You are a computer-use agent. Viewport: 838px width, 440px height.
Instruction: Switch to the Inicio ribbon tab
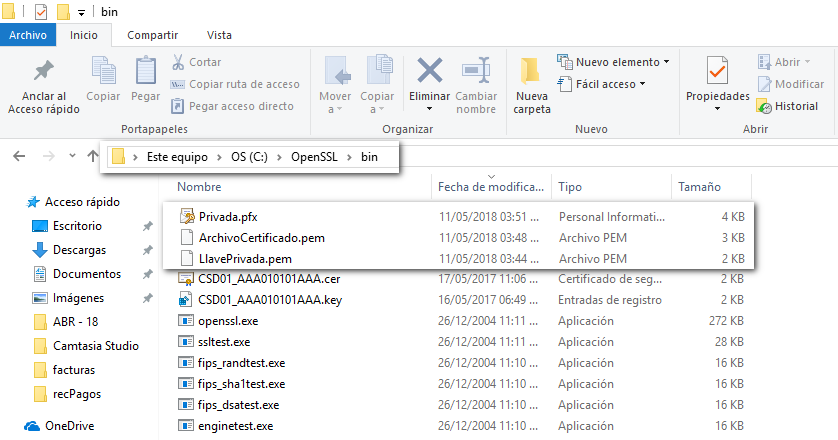coord(84,35)
